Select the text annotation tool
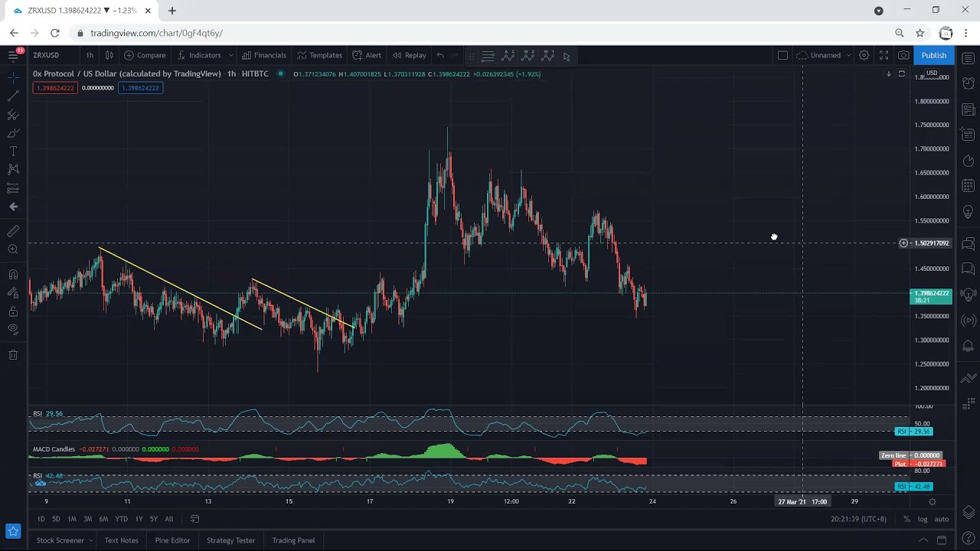Screen dimensions: 980x551 pyautogui.click(x=13, y=152)
